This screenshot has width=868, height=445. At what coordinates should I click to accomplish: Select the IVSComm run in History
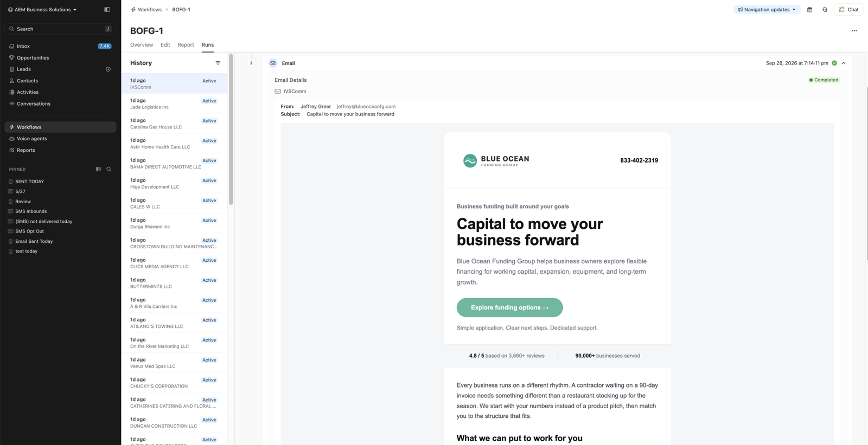point(174,83)
